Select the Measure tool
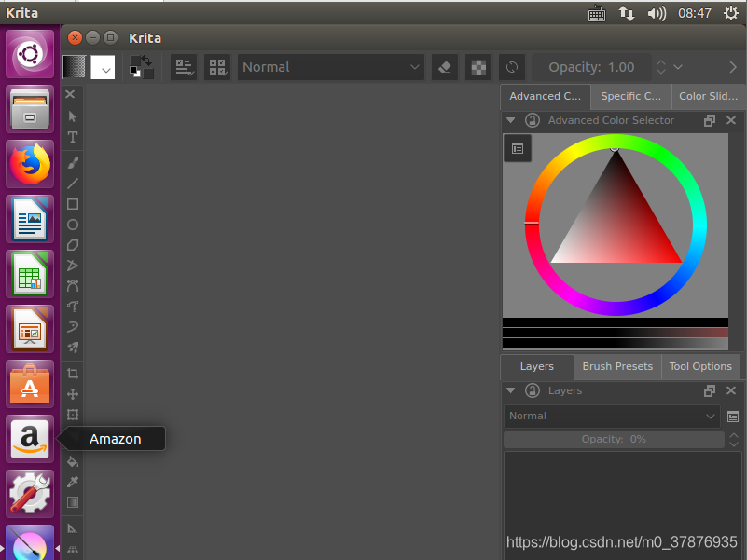The width and height of the screenshot is (747, 560). click(x=73, y=528)
